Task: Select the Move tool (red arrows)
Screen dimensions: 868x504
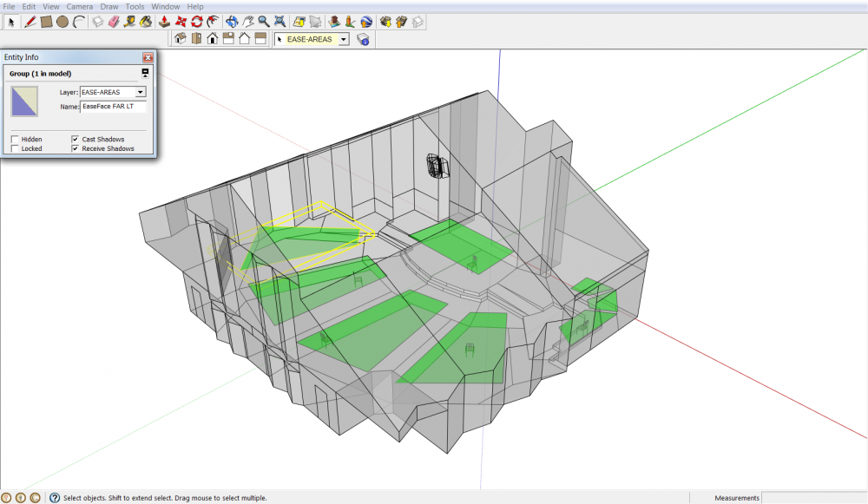Action: point(181,23)
